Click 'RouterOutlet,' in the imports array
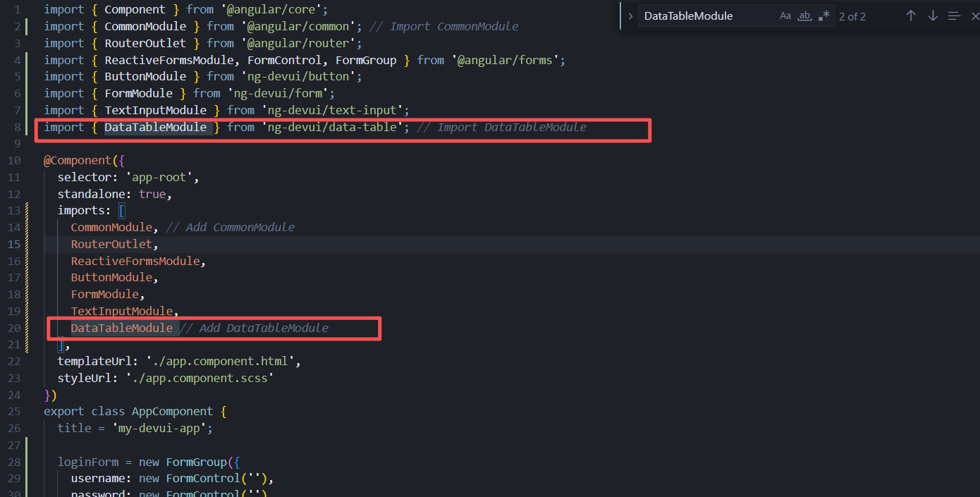Screen dimensions: 980x497 pos(115,244)
